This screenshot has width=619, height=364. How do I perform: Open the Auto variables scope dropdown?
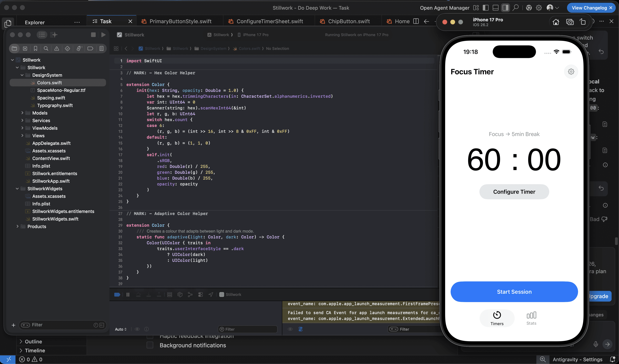pyautogui.click(x=121, y=329)
